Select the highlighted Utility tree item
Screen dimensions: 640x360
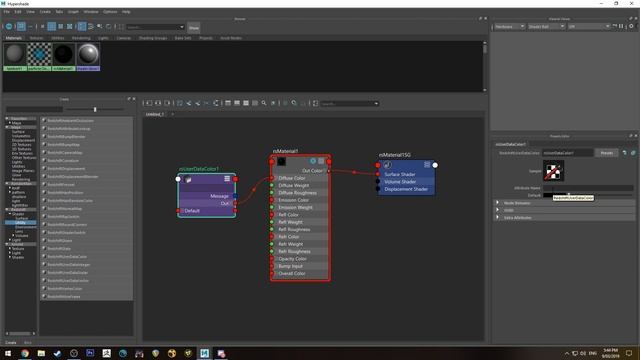(x=20, y=222)
